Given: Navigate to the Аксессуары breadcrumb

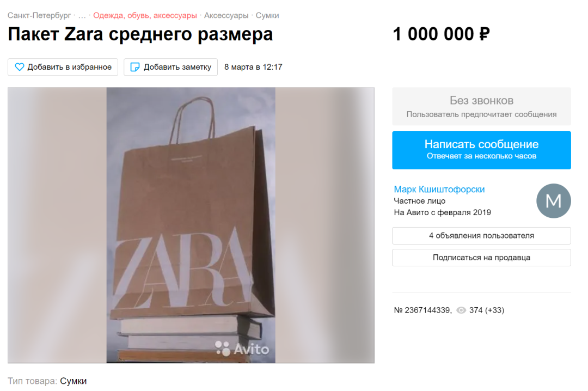Looking at the screenshot, I should 226,15.
